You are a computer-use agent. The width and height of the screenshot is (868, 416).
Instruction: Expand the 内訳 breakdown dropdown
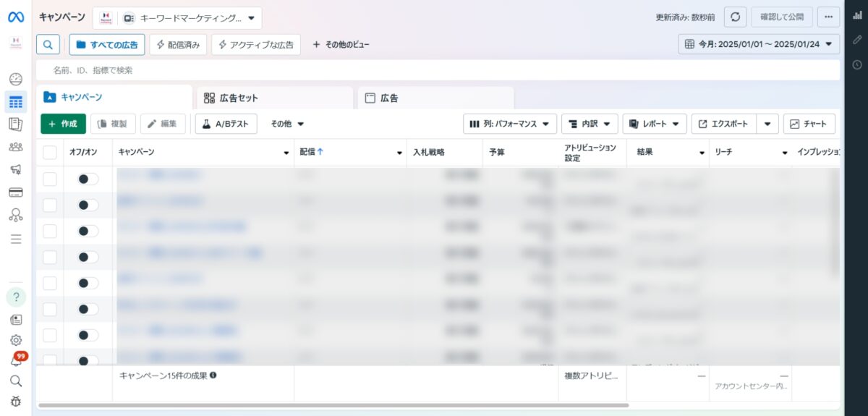pyautogui.click(x=589, y=124)
